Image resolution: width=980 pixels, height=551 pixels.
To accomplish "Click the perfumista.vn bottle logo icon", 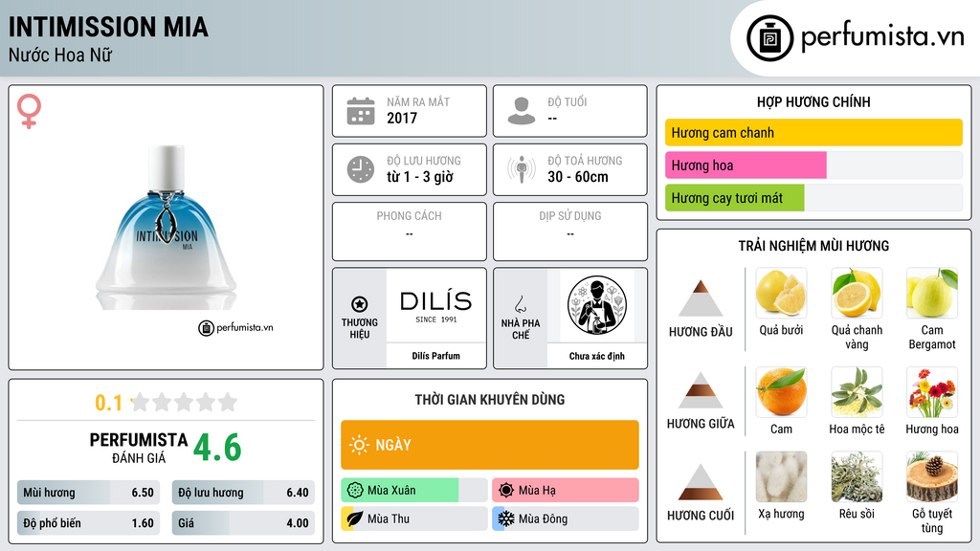I will pyautogui.click(x=769, y=38).
